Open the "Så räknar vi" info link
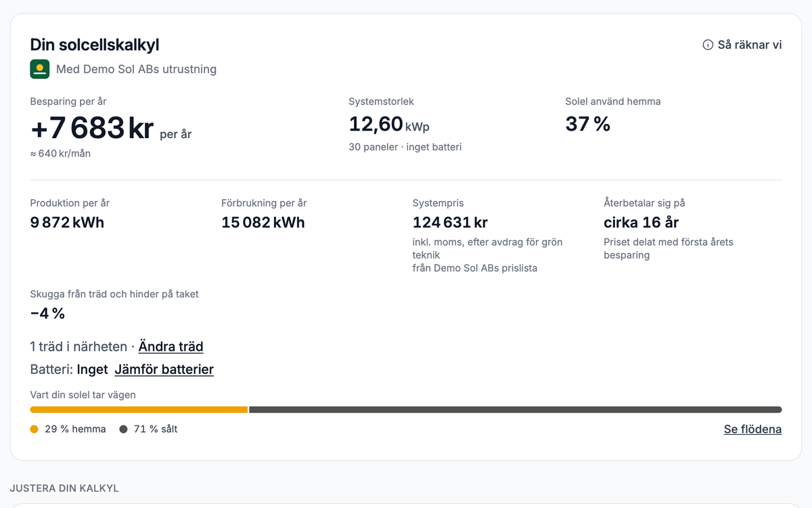Image resolution: width=812 pixels, height=508 pixels. pyautogui.click(x=742, y=45)
